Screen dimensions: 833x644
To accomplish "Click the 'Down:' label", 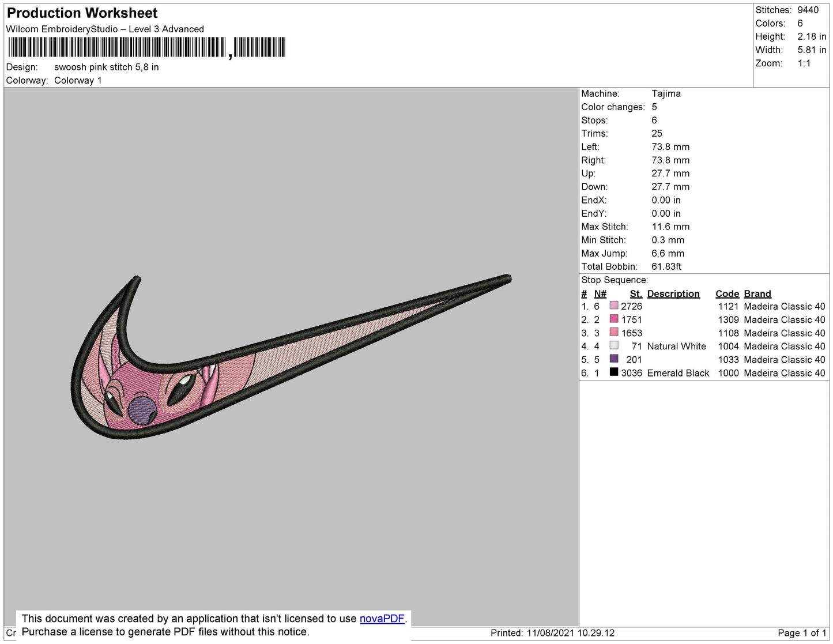I will point(594,187).
